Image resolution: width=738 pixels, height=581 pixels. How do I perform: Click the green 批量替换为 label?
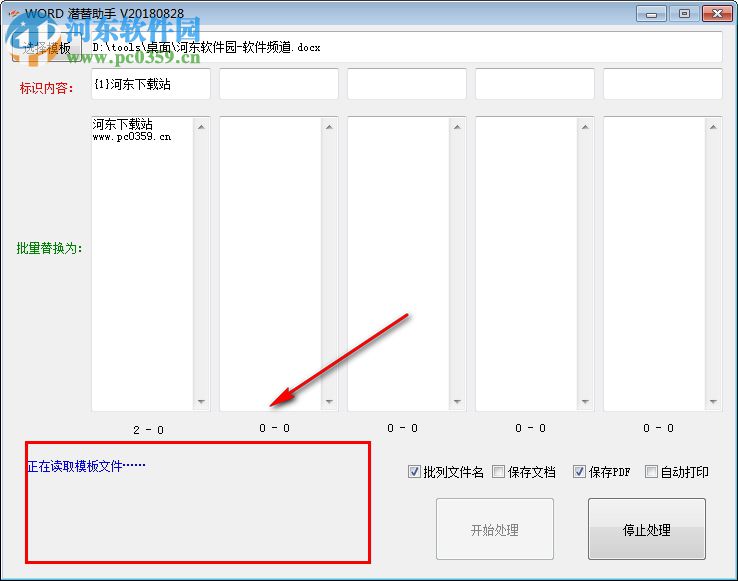tap(49, 248)
